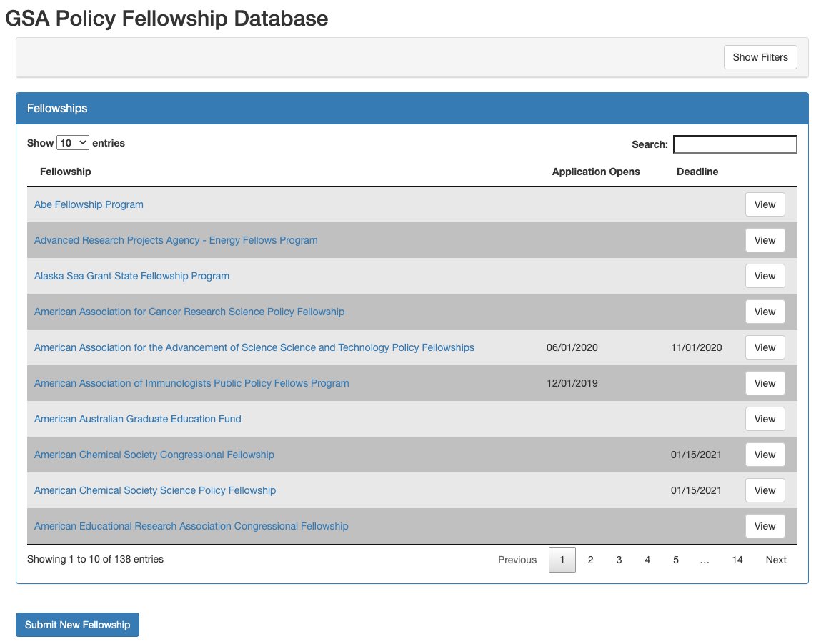Open American Chemical Society Science Policy Fellowship link

155,490
